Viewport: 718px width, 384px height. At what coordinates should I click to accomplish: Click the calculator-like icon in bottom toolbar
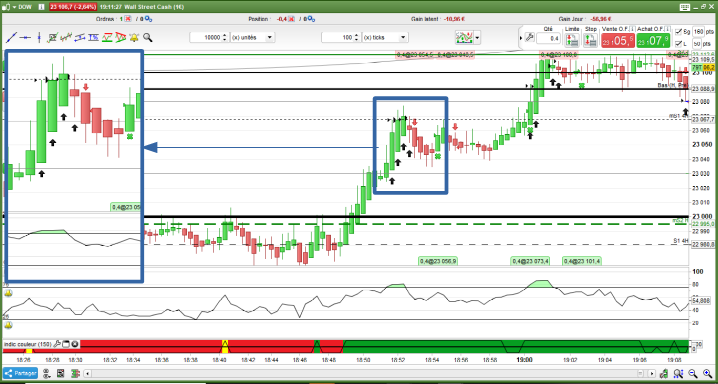coord(60,373)
